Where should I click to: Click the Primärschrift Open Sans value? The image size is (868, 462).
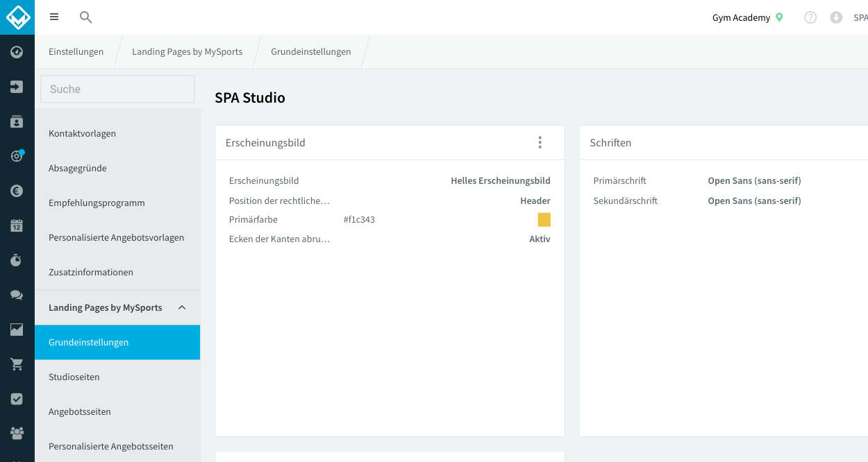(x=754, y=180)
